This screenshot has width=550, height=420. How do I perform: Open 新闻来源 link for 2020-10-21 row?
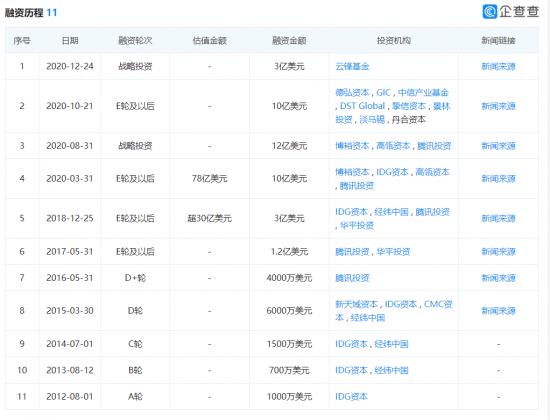pyautogui.click(x=498, y=106)
